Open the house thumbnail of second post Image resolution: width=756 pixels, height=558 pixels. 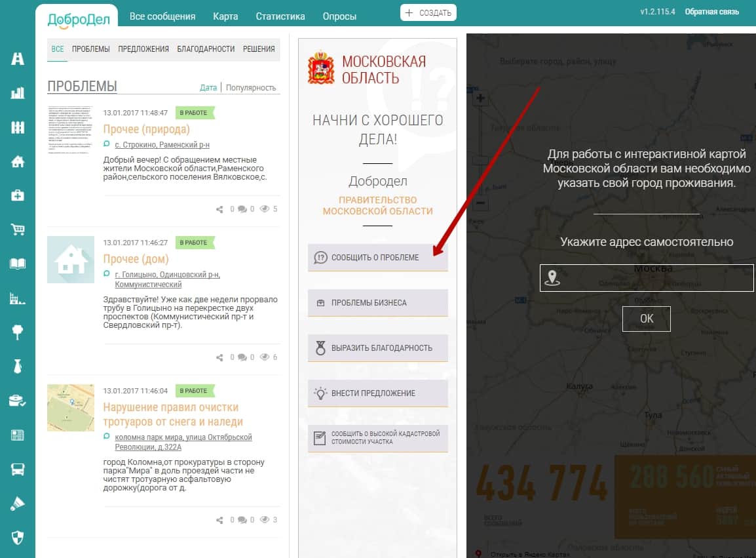pyautogui.click(x=70, y=260)
